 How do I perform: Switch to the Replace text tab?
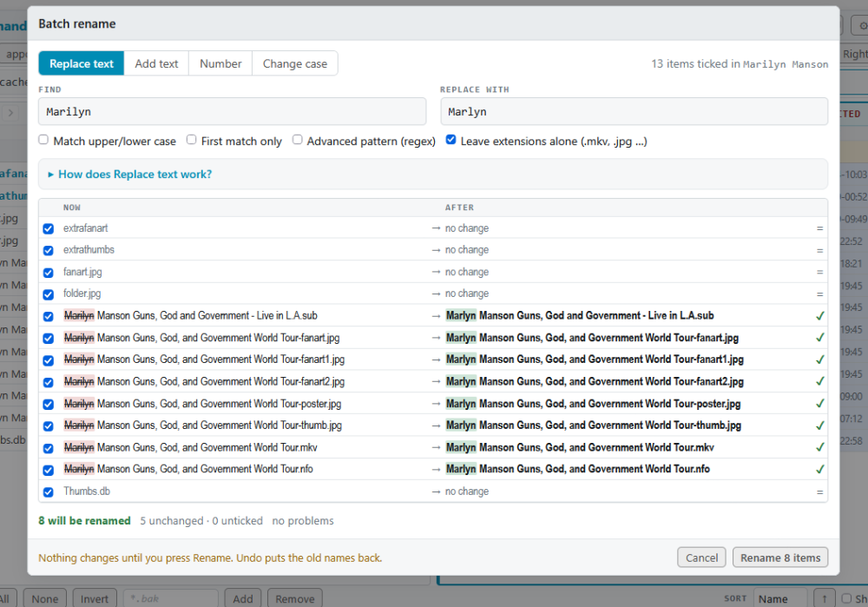[82, 63]
